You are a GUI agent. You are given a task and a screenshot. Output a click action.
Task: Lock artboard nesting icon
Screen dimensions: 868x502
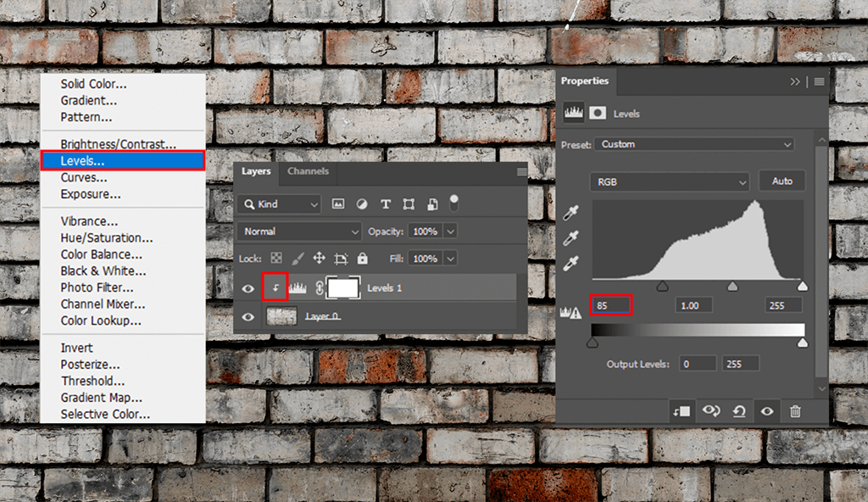[341, 258]
